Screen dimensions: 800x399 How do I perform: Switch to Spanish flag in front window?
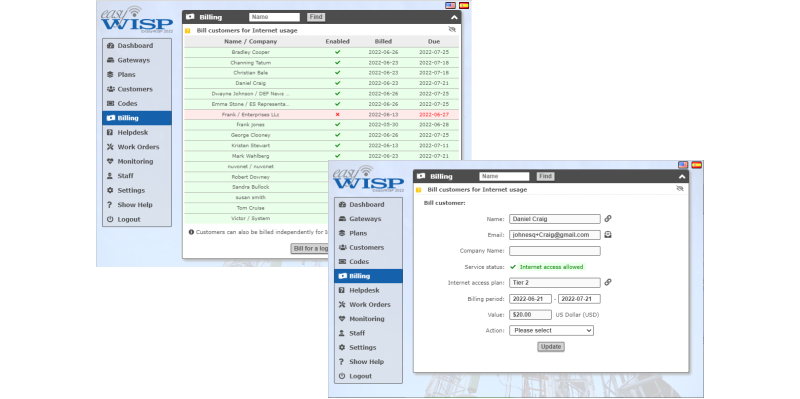click(x=696, y=165)
